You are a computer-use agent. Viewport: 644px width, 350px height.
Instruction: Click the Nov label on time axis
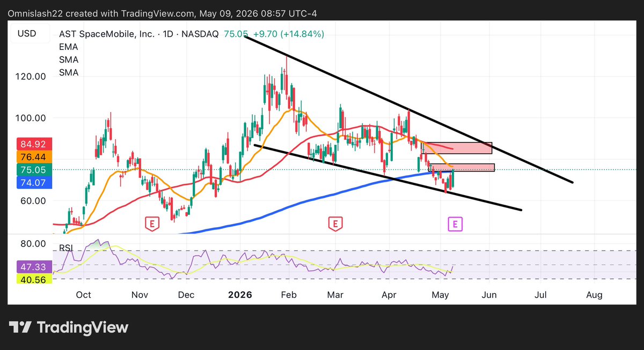point(140,295)
